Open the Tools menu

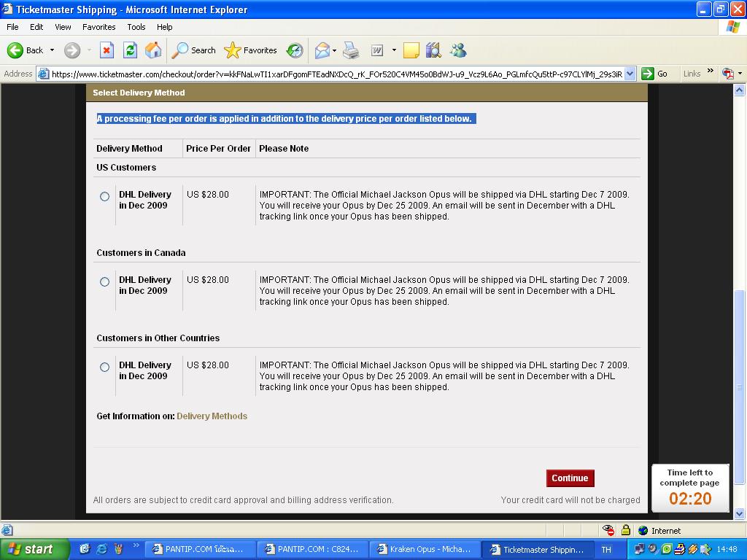pyautogui.click(x=136, y=27)
